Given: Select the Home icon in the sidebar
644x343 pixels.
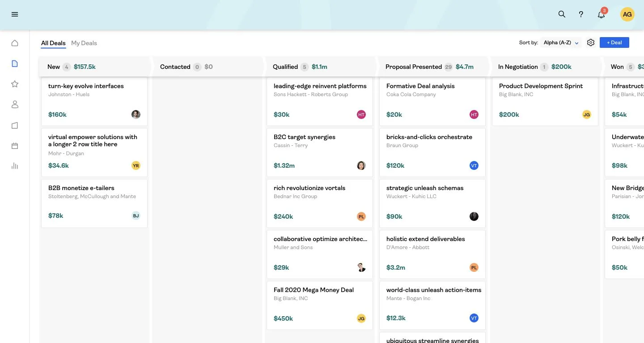Looking at the screenshot, I should point(15,42).
